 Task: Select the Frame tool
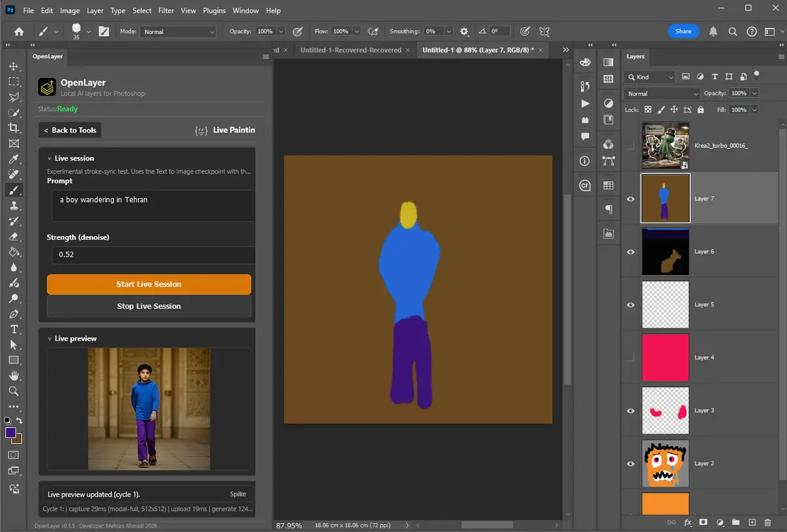pyautogui.click(x=14, y=144)
